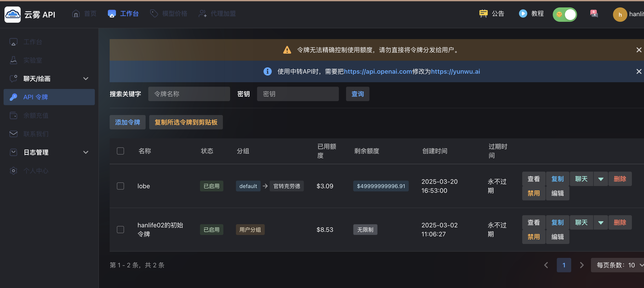This screenshot has height=288, width=644.
Task: Click the https://yunwu.ai link
Action: (455, 71)
